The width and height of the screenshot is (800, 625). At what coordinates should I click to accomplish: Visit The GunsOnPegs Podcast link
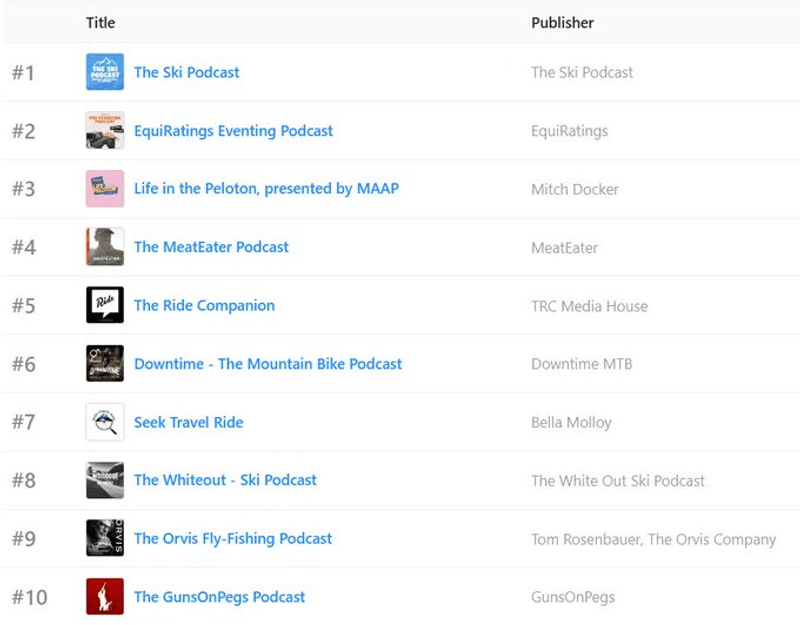pos(219,597)
